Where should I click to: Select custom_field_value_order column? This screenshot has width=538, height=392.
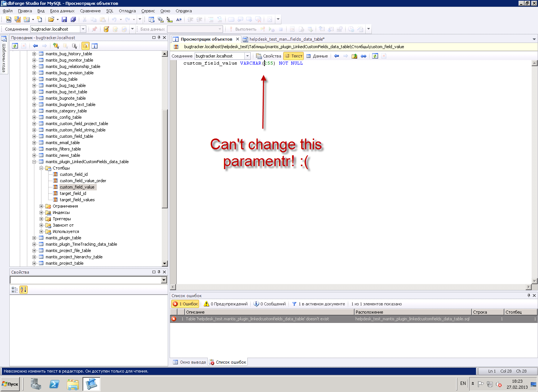[x=83, y=181]
